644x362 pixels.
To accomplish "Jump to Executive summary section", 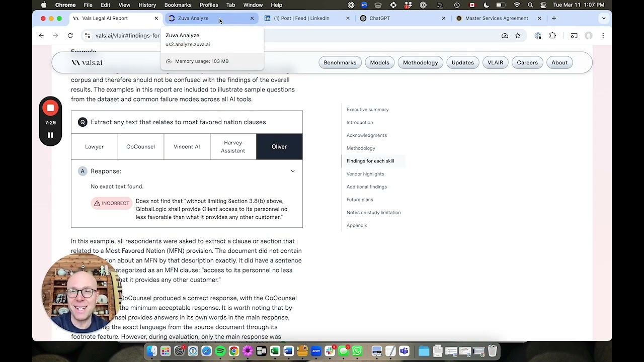I will pos(368,110).
